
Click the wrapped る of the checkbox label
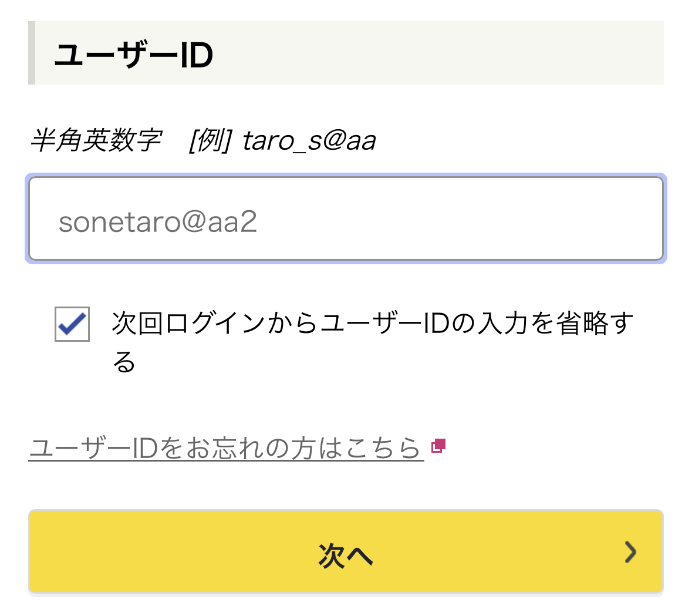click(124, 362)
